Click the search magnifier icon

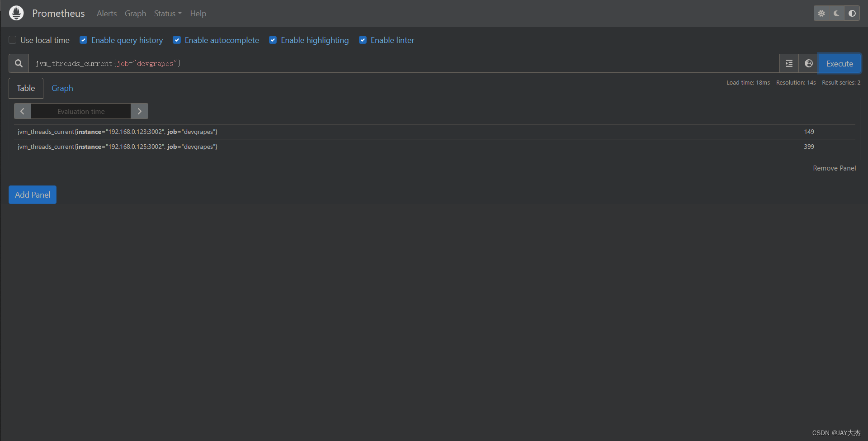19,63
